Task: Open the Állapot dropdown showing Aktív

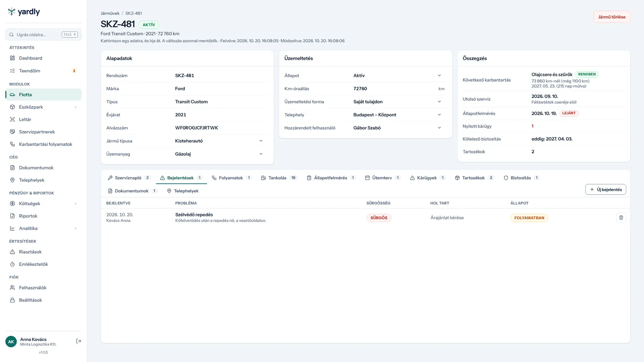Action: (398, 76)
